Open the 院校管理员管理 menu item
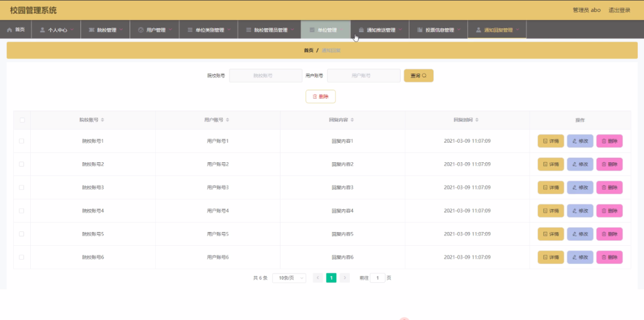644x320 pixels. coord(270,30)
